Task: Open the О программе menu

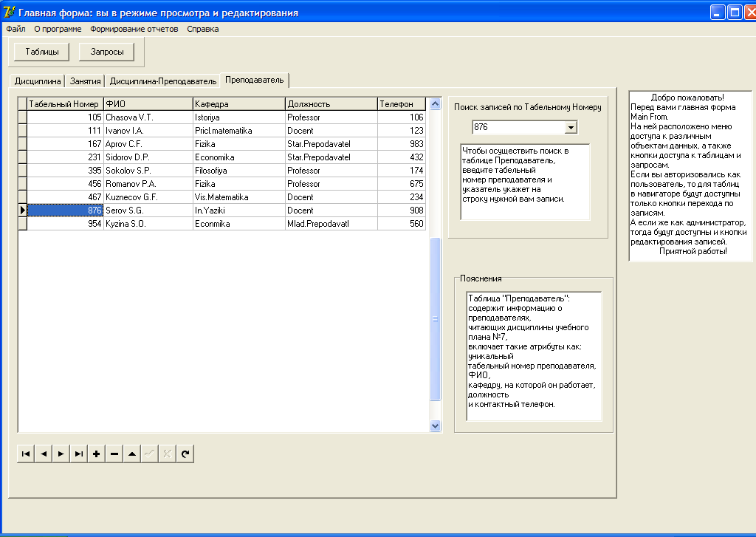Action: click(x=58, y=29)
